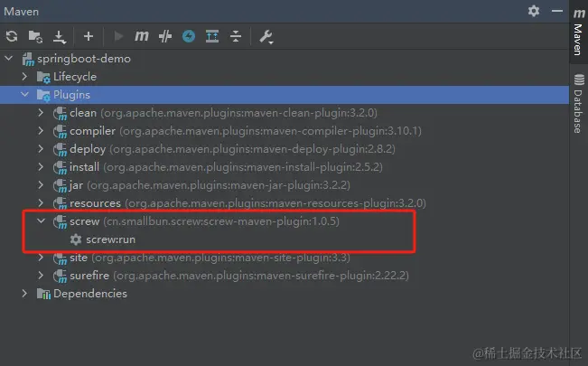The image size is (588, 366).
Task: Generate sources and update folders icon
Action: pos(35,36)
